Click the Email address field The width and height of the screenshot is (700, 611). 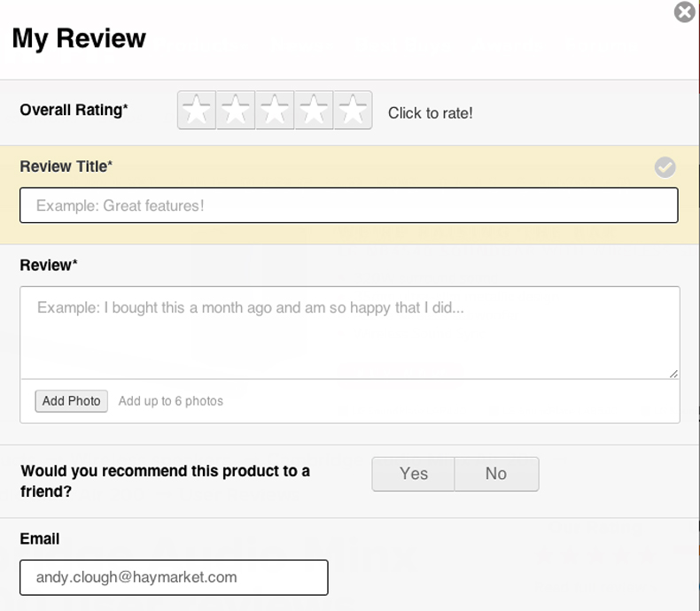point(174,577)
